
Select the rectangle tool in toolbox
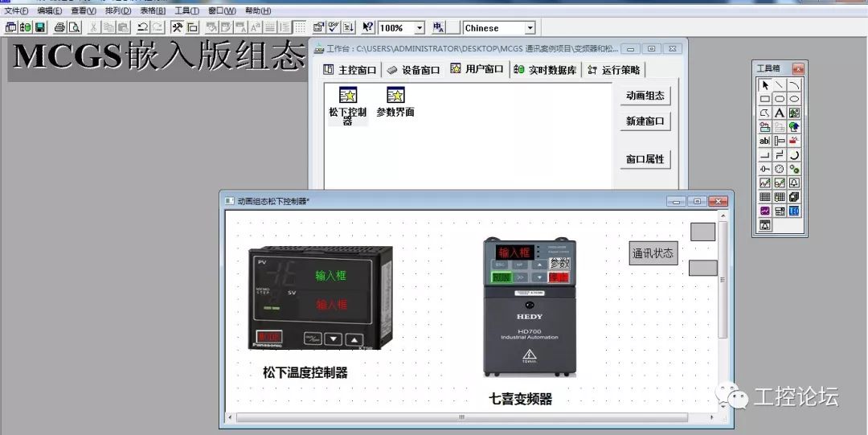tap(765, 99)
